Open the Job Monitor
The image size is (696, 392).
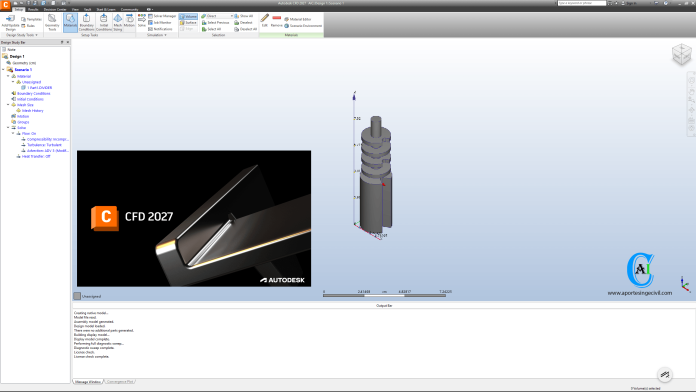pyautogui.click(x=160, y=22)
